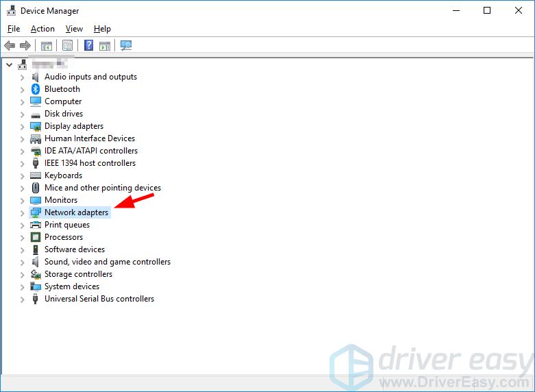
Task: Minimize the Device Manager window
Action: pos(456,10)
